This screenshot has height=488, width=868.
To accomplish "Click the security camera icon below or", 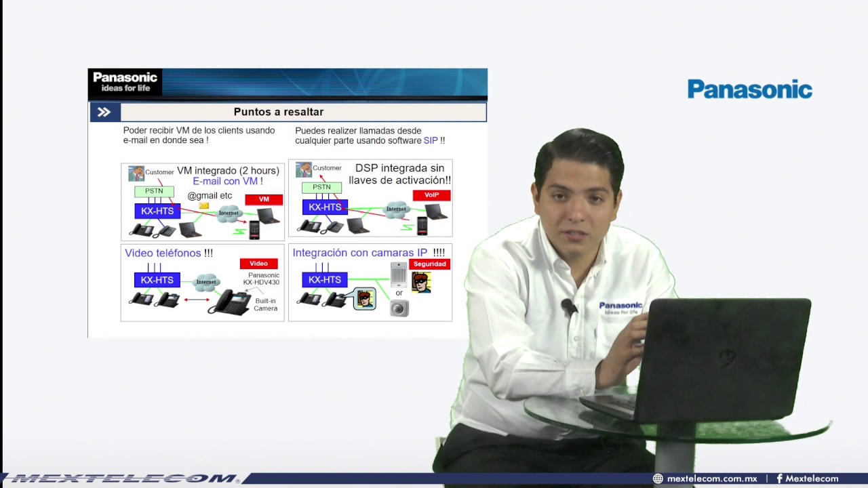I will (x=399, y=308).
